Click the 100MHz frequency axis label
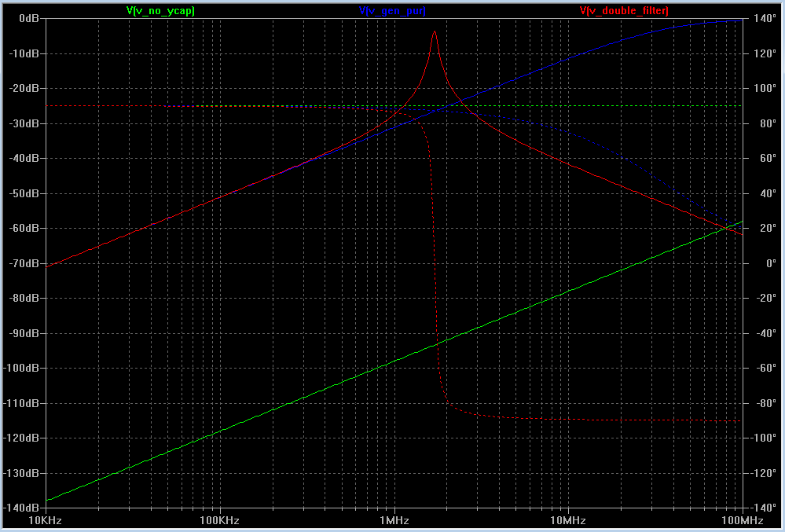Screen dimensions: 785x532 pyautogui.click(x=743, y=521)
